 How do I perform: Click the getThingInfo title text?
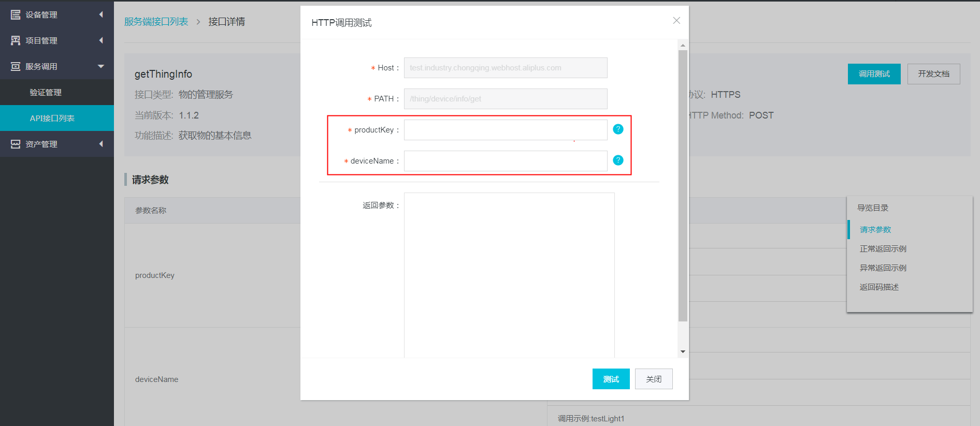(x=163, y=74)
